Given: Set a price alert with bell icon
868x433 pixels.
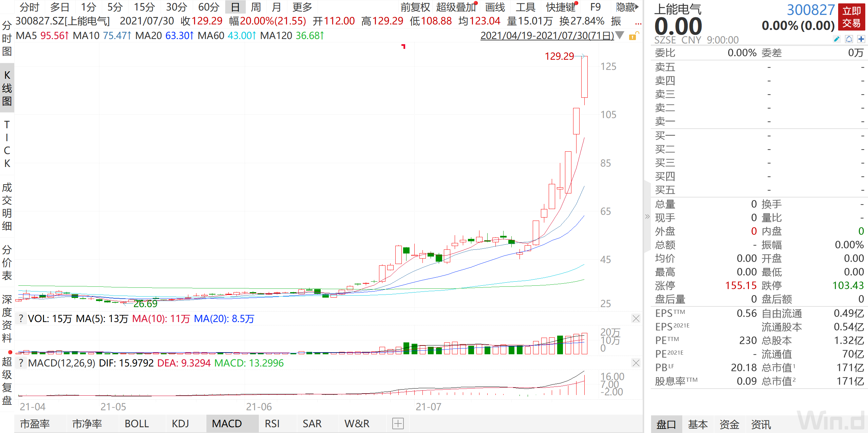Looking at the screenshot, I should [849, 39].
